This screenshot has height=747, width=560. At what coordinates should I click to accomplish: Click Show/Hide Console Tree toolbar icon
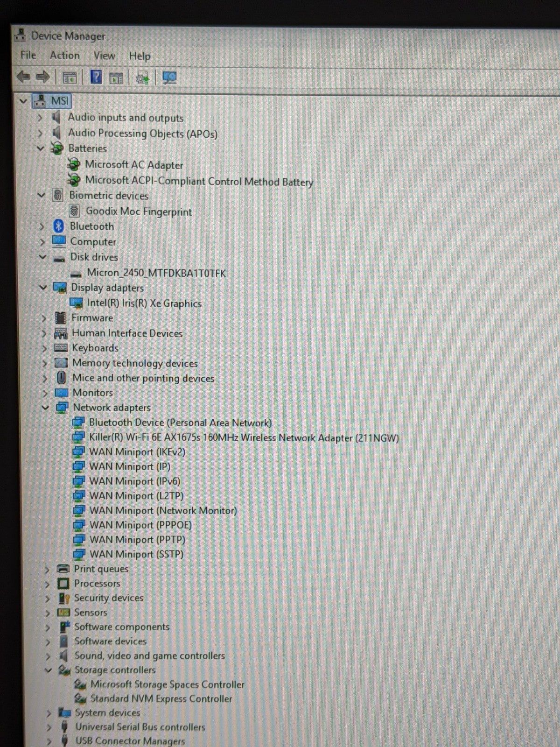pos(70,78)
